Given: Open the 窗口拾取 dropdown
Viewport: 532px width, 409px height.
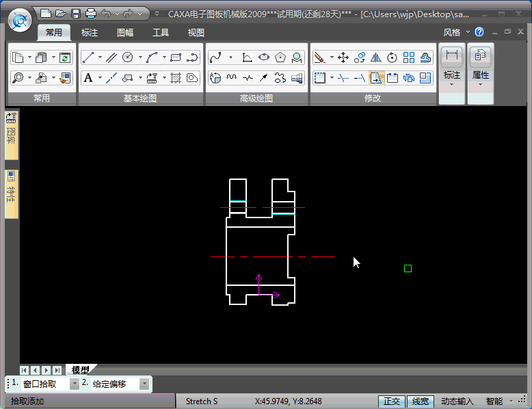Looking at the screenshot, I should (74, 384).
